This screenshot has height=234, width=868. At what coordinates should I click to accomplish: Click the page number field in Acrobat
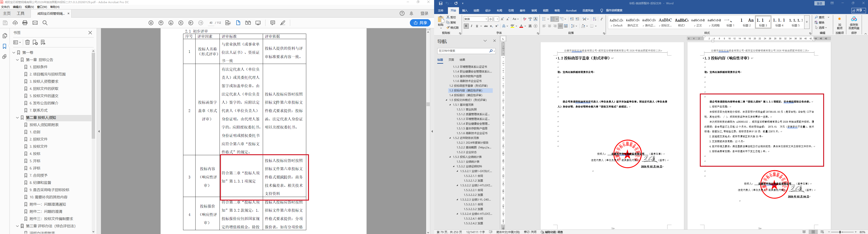pos(211,23)
